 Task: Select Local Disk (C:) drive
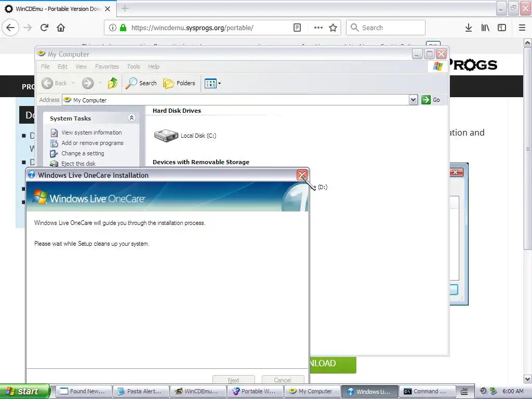click(185, 136)
